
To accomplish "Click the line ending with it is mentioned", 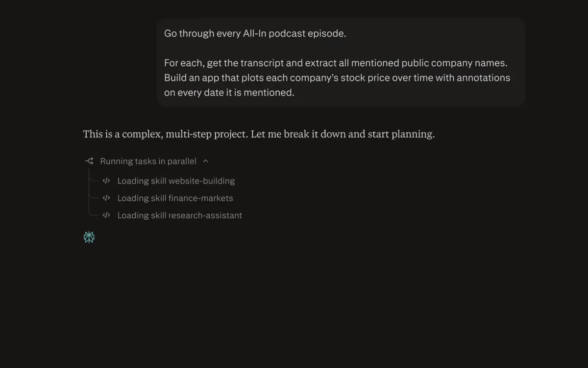I will coord(229,92).
